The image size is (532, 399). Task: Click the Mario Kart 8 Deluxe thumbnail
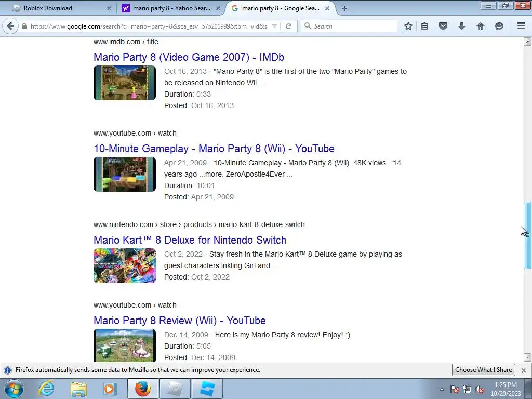(125, 265)
